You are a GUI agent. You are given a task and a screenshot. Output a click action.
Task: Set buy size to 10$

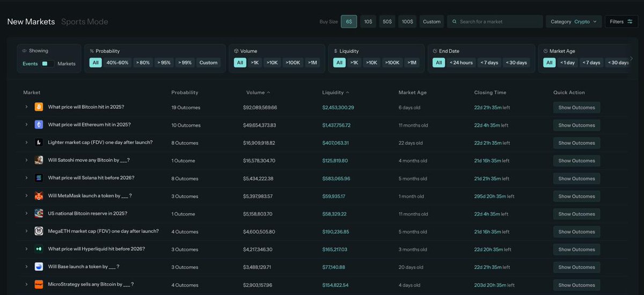pyautogui.click(x=368, y=21)
